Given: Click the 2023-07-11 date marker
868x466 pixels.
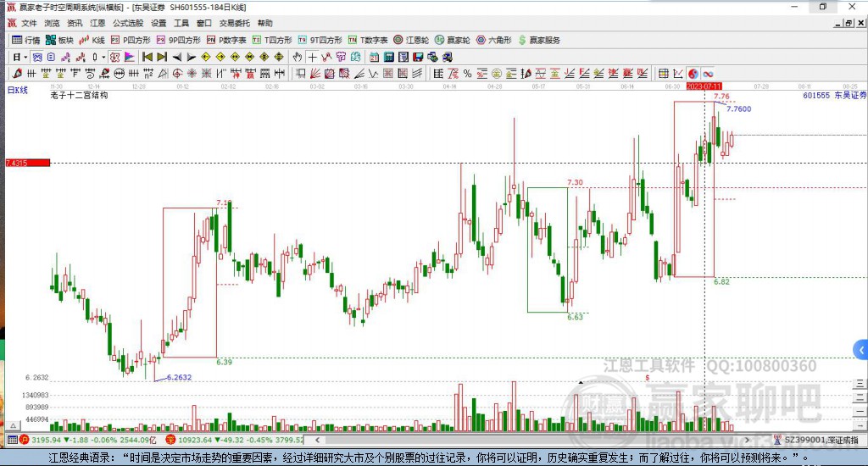Looking at the screenshot, I should [704, 86].
